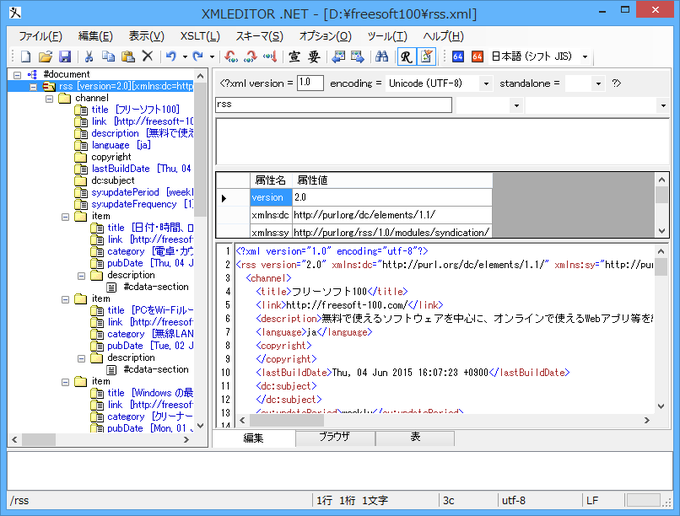Image resolution: width=680 pixels, height=516 pixels.
Task: Click the left-arrow window toolbar icon
Action: pyautogui.click(x=338, y=56)
